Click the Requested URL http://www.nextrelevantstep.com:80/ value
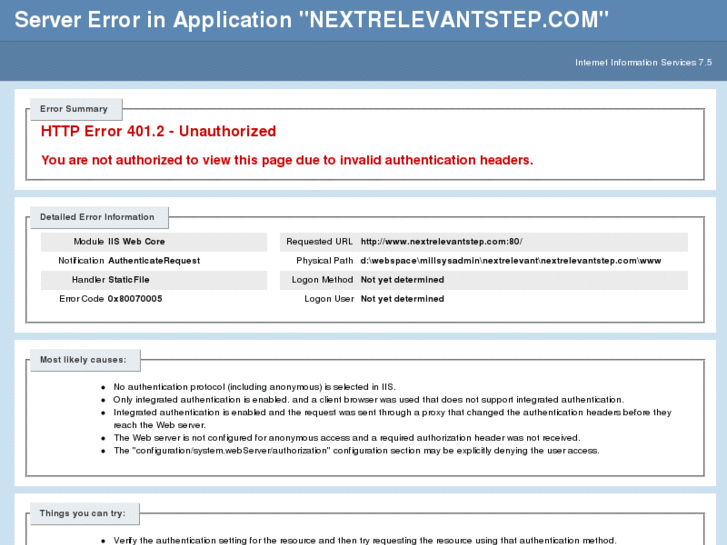Viewport: 727px width, 545px height. tap(441, 242)
